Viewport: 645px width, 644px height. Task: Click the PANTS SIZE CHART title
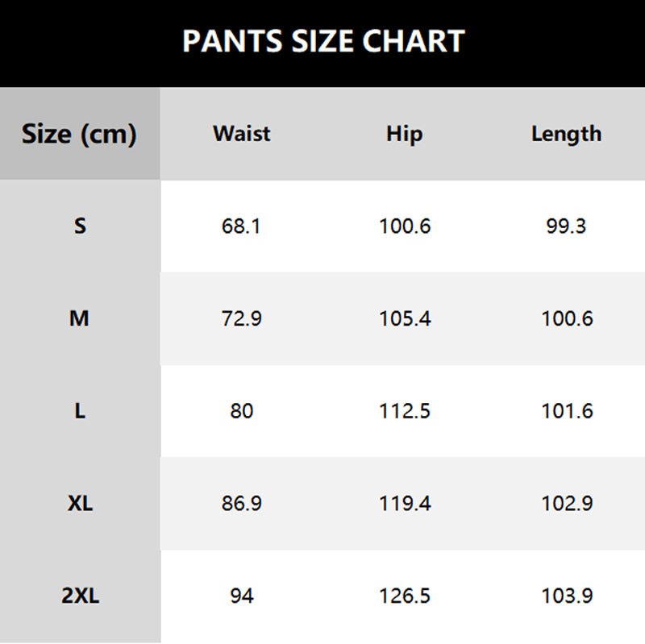322,41
